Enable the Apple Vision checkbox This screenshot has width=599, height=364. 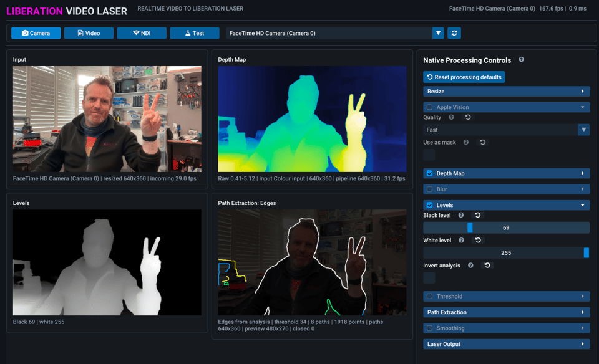coord(429,107)
